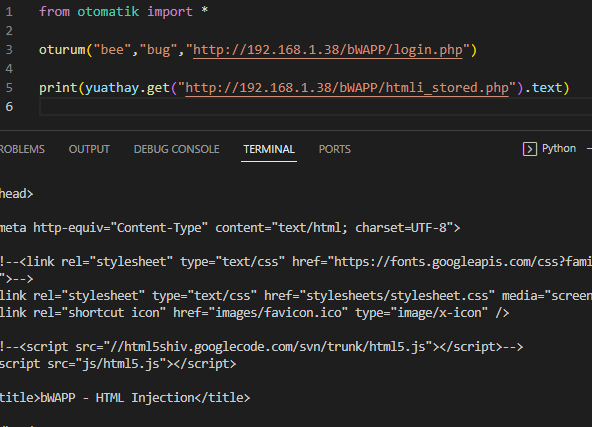The image size is (592, 427).
Task: Click the favicon.ico link line in terminal
Action: (254, 313)
